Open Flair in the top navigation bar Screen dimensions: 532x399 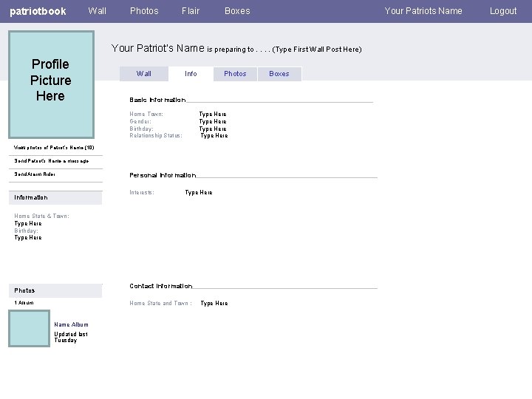[x=191, y=11]
